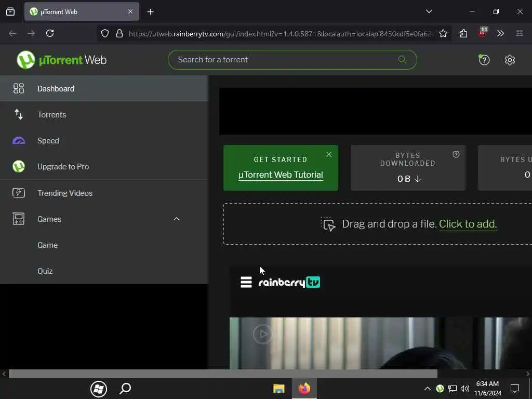Image resolution: width=532 pixels, height=399 pixels.
Task: Open the network tray icon
Action: [453, 389]
